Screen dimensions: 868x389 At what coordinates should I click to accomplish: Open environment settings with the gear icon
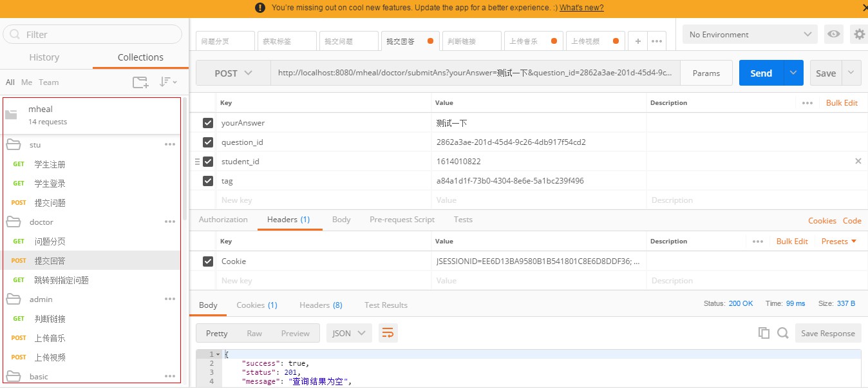859,34
